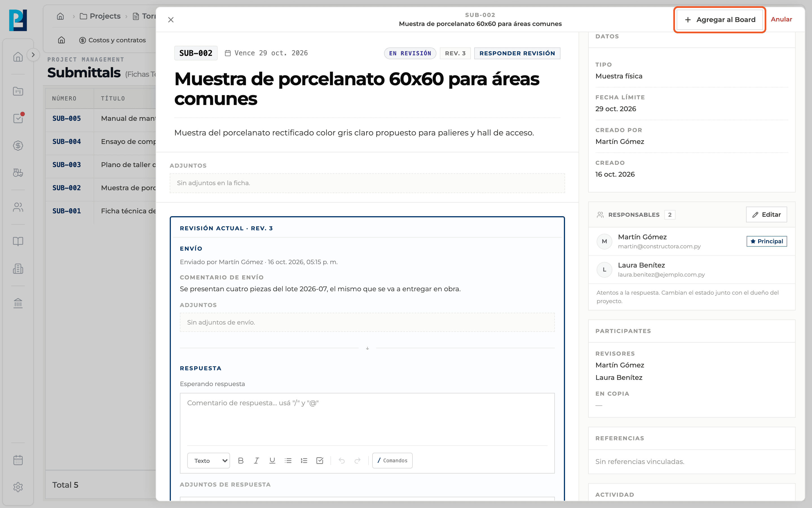Open people icon in sidebar

click(x=18, y=207)
